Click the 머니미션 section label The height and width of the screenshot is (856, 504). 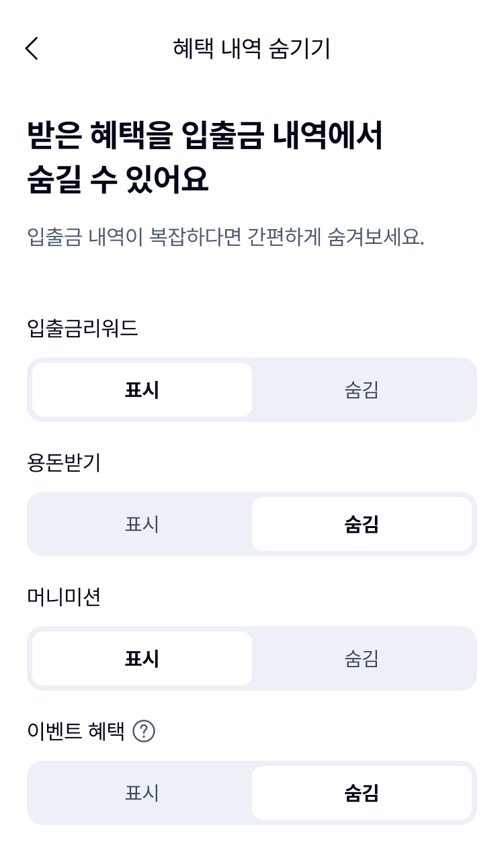(x=64, y=597)
